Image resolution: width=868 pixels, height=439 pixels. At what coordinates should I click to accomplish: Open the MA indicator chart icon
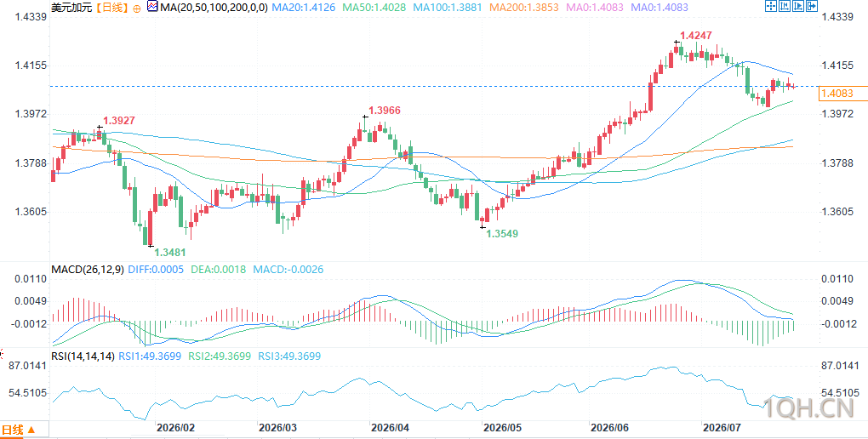151,7
